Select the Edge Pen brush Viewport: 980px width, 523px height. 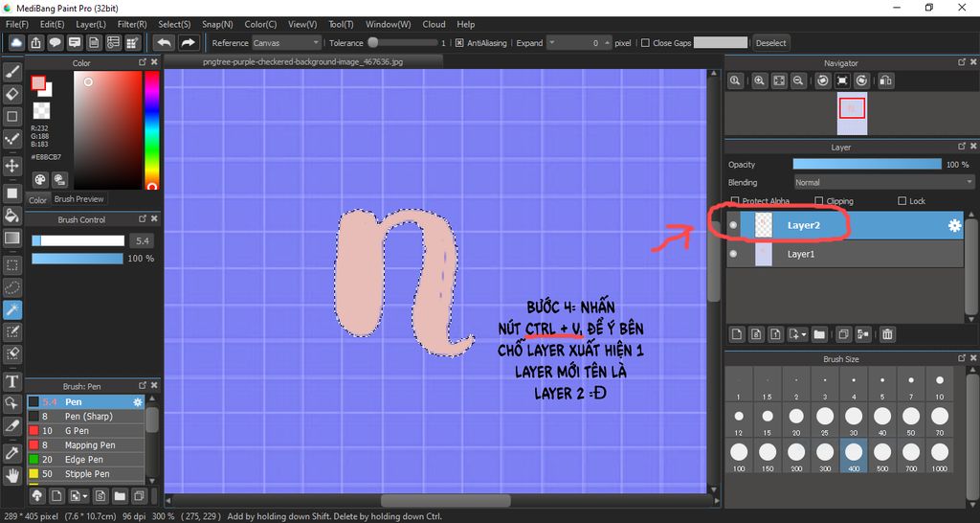tap(85, 459)
